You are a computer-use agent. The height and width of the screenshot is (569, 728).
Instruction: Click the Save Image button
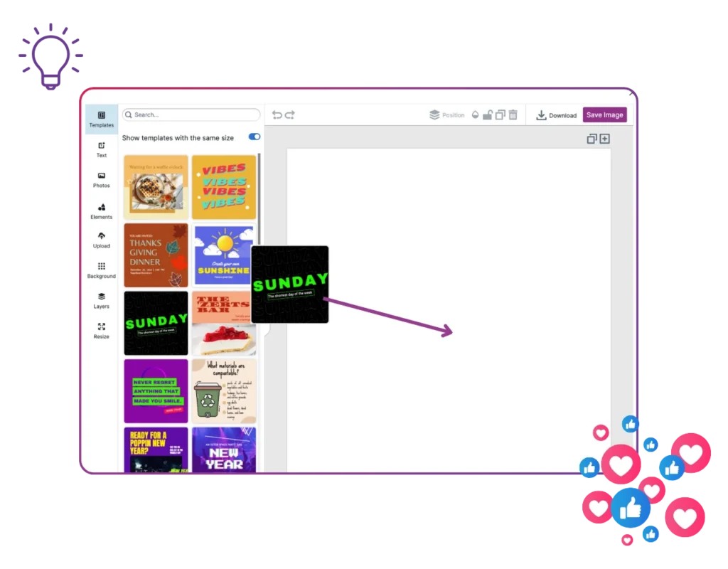[604, 115]
